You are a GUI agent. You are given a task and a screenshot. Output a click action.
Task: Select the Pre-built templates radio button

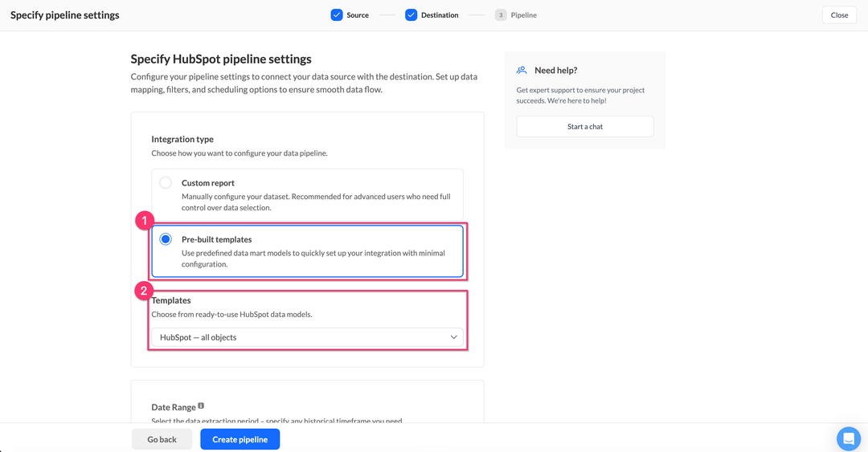[x=166, y=239]
